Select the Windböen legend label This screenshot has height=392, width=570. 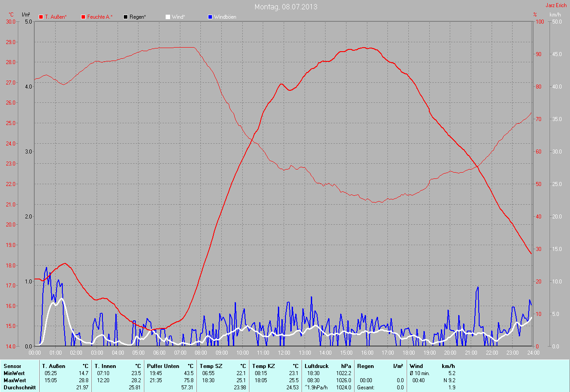[x=225, y=17]
